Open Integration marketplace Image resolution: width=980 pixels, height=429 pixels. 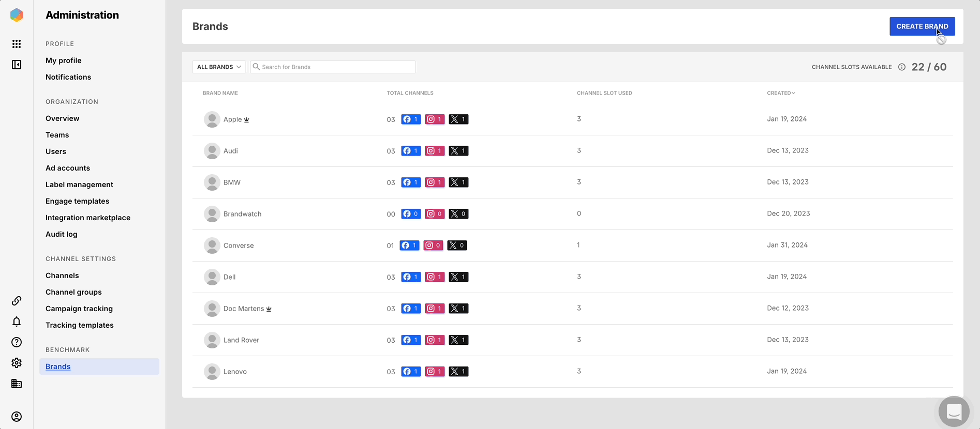(x=88, y=218)
